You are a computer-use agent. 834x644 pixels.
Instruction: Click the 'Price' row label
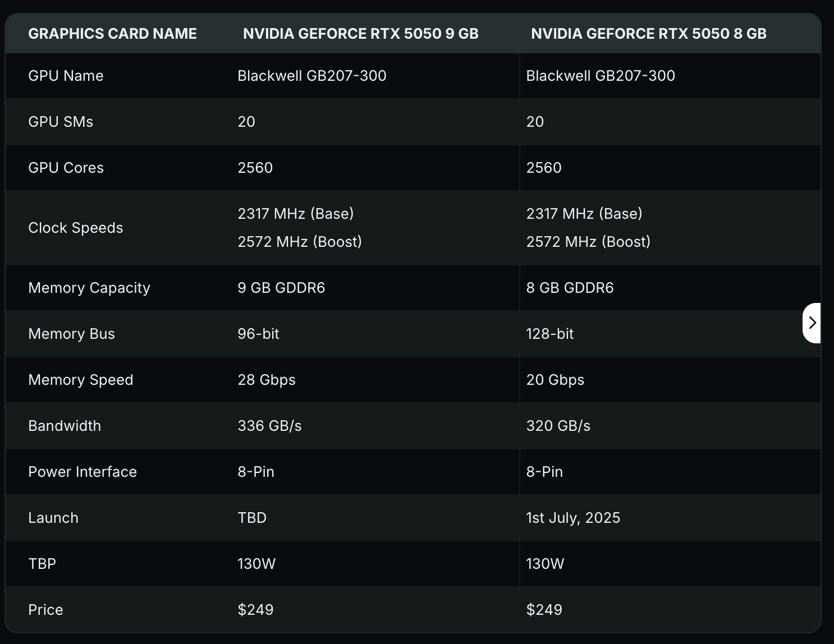[x=45, y=610]
